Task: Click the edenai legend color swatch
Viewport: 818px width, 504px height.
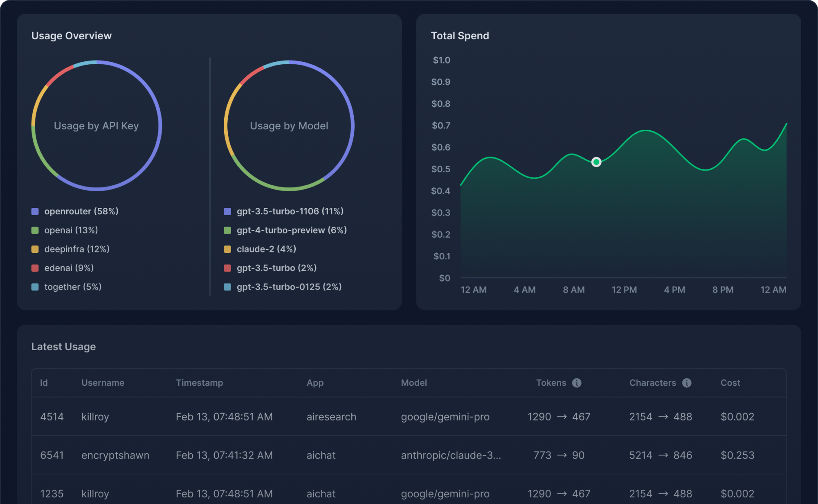Action: point(35,268)
